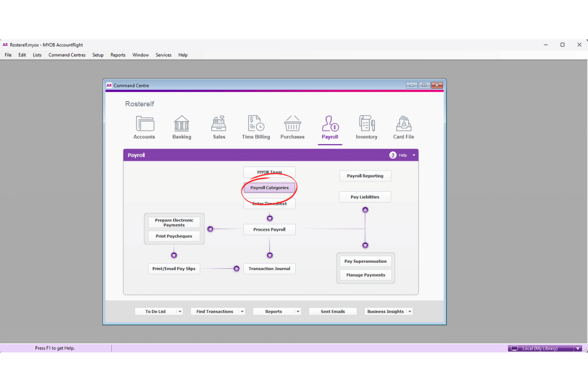Image resolution: width=588 pixels, height=392 pixels.
Task: Open the Local (My Library) dropdown arrow
Action: tap(578, 348)
